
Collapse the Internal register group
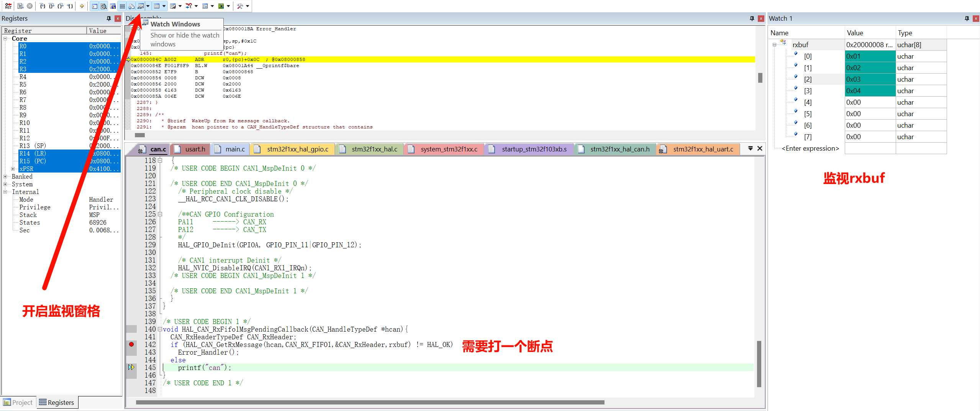(5, 192)
